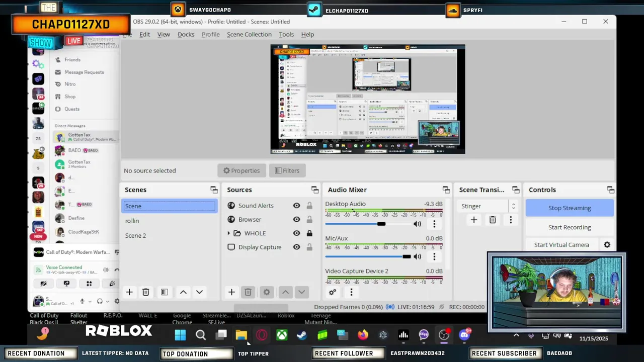
Task: Click Windows Start button
Action: point(180,335)
